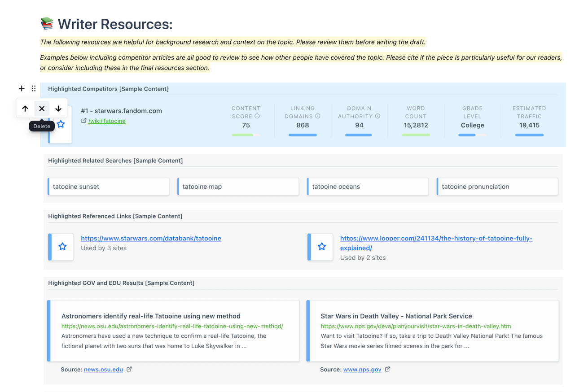Open the /wiki/Tatooine link
Image resolution: width=588 pixels, height=392 pixels.
click(107, 121)
